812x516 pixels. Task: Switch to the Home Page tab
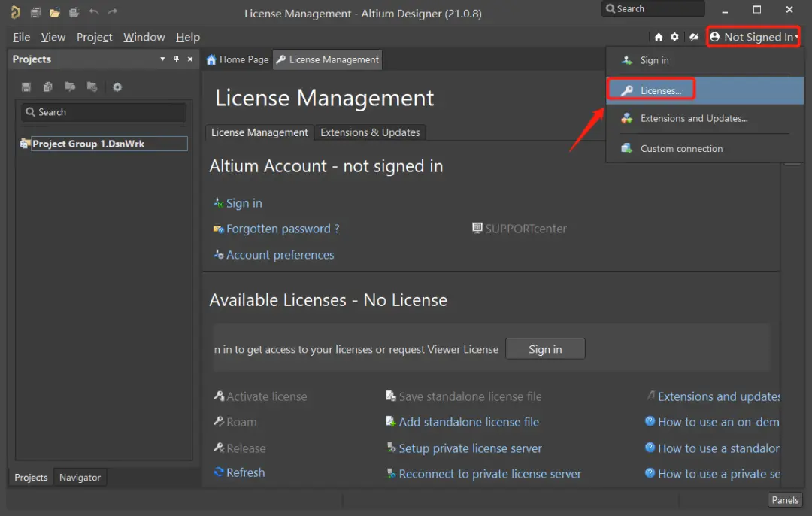click(x=238, y=59)
